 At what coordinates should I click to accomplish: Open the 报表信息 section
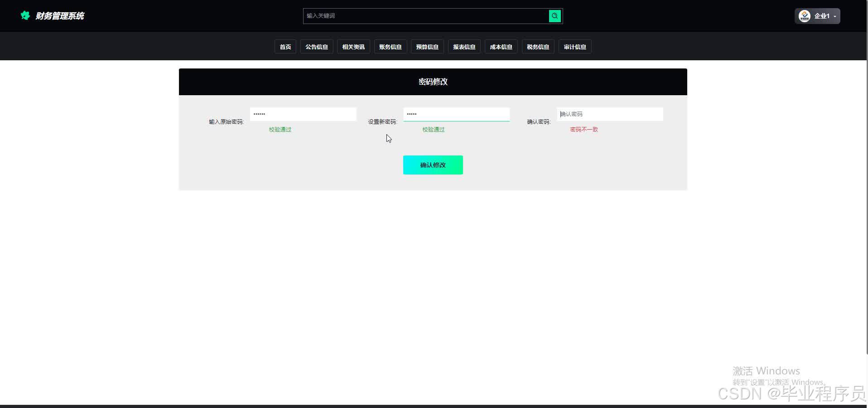(x=464, y=47)
